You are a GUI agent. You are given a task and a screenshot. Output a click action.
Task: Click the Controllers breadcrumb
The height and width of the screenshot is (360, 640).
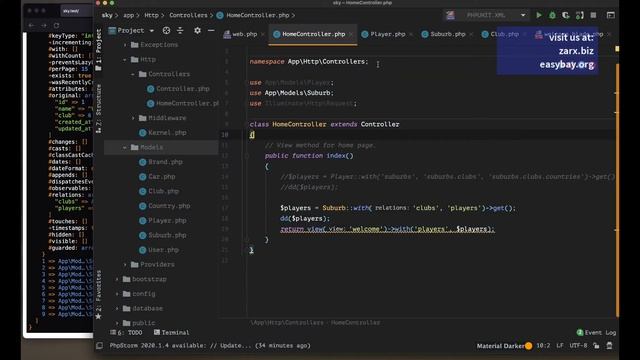[188, 15]
